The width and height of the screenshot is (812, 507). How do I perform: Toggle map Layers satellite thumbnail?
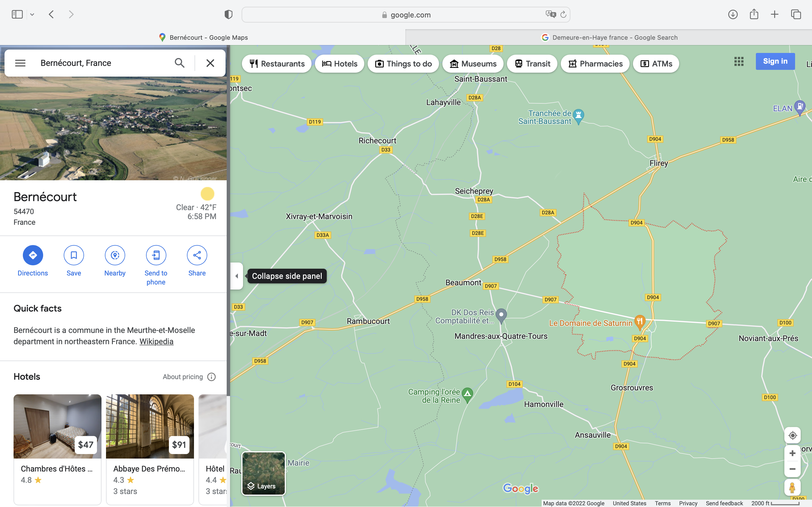tap(263, 473)
